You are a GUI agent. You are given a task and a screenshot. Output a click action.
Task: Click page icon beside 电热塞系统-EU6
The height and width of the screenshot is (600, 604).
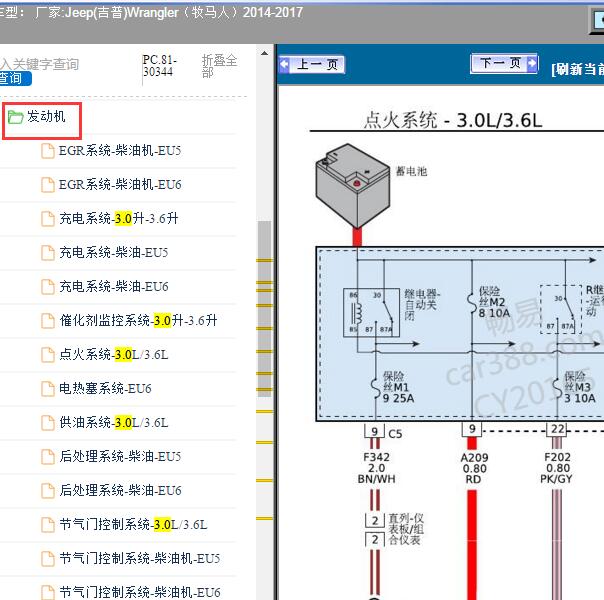coord(48,389)
